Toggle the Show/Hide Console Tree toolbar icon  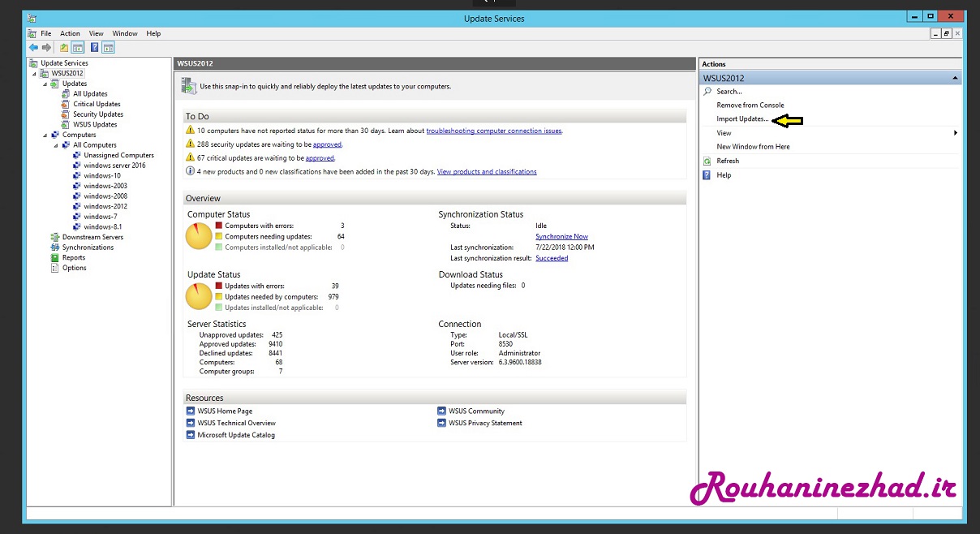[77, 48]
